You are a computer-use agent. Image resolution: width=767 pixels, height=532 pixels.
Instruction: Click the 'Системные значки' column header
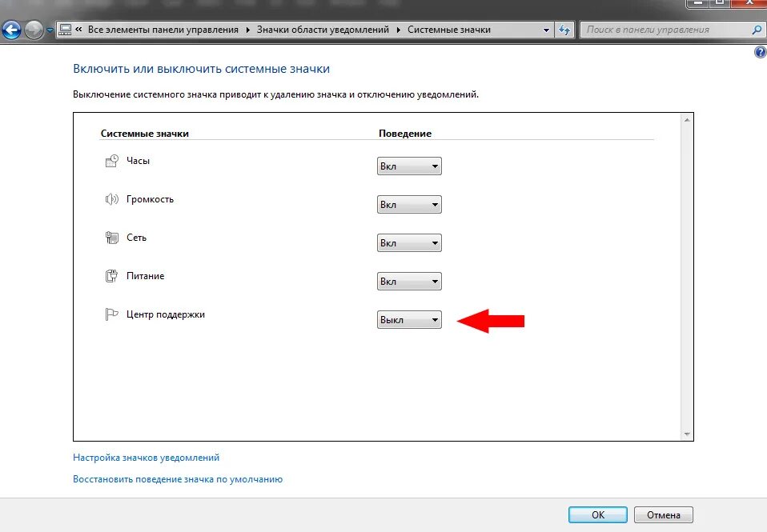point(145,134)
